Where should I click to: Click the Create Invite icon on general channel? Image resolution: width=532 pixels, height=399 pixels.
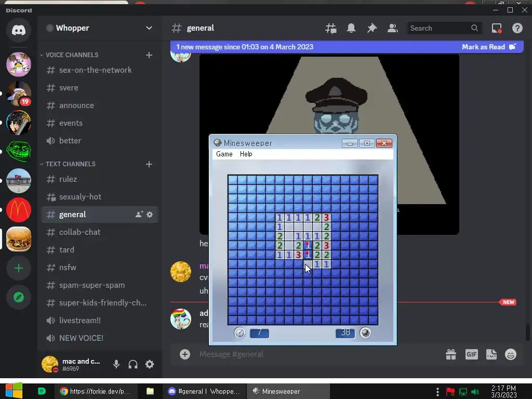pyautogui.click(x=139, y=215)
